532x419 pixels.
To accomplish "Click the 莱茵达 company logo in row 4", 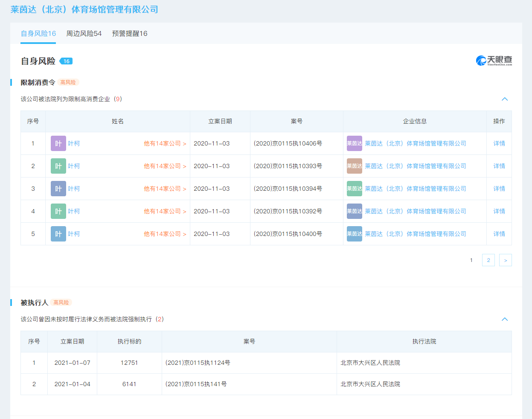I will click(354, 211).
